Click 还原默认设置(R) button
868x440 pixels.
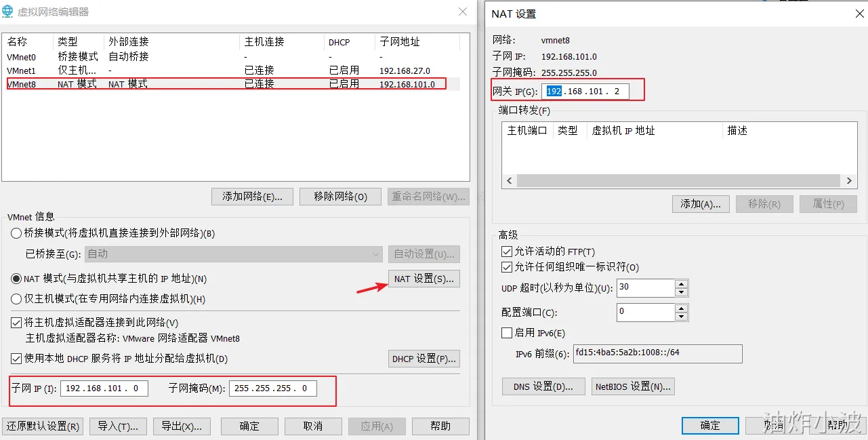tap(43, 426)
